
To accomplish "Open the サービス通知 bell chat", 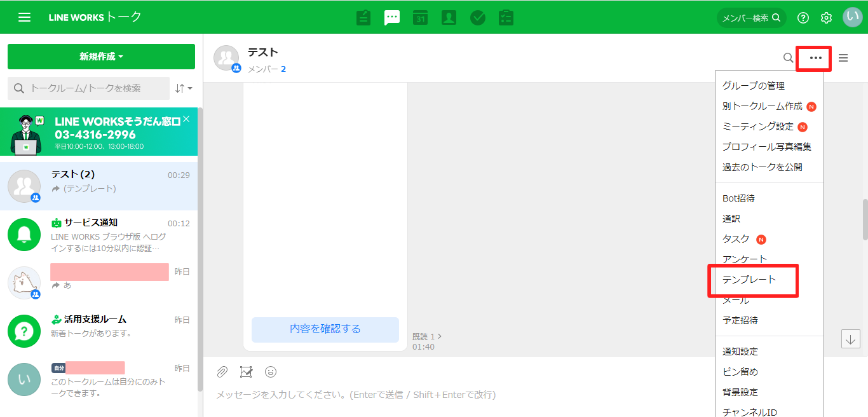I will [98, 235].
